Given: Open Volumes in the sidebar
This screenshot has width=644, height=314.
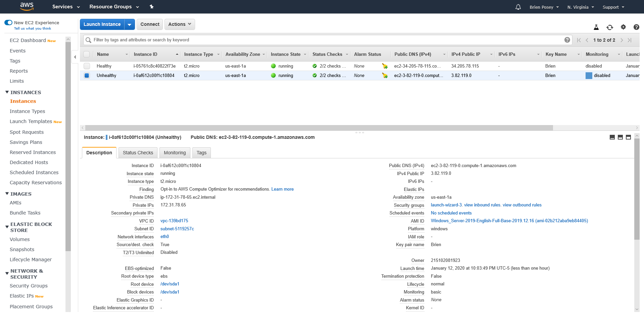Looking at the screenshot, I should click(20, 239).
